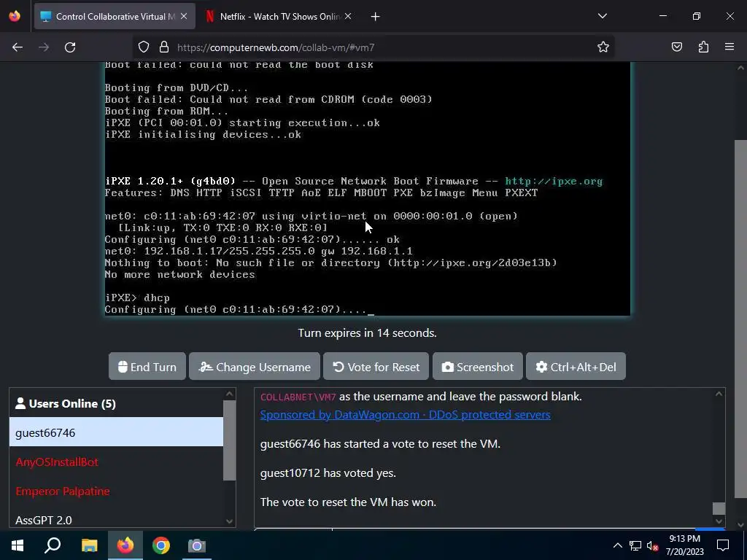The height and width of the screenshot is (560, 747).
Task: Click Vote for Reset
Action: 376,367
